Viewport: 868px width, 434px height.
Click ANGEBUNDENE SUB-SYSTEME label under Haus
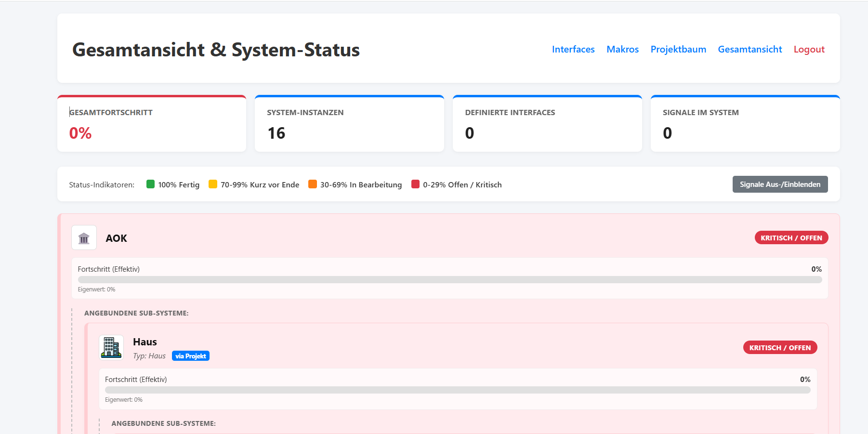point(164,423)
